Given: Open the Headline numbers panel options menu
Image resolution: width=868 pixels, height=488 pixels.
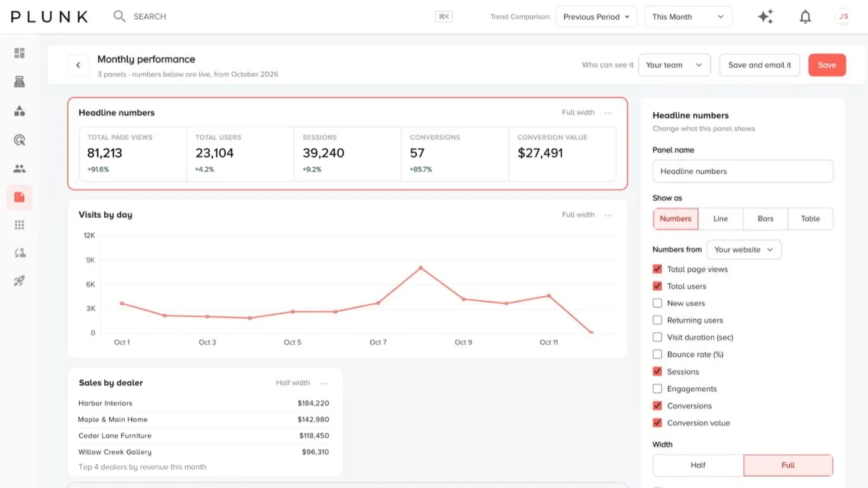Looking at the screenshot, I should pos(608,113).
